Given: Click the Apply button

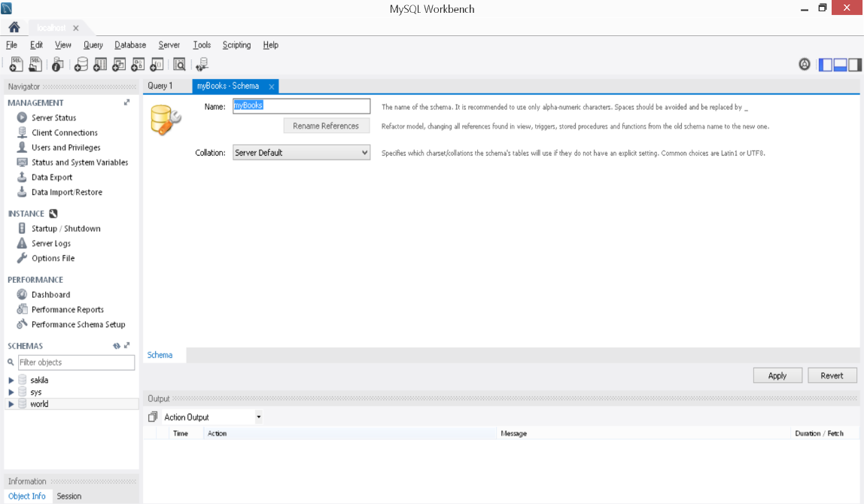Looking at the screenshot, I should [777, 375].
